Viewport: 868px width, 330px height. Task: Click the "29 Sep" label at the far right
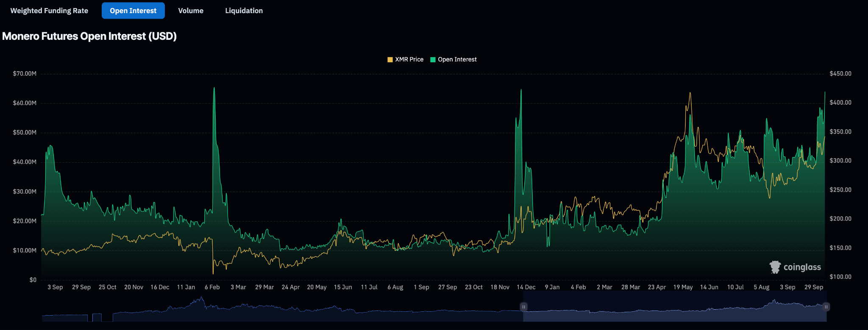tap(814, 287)
